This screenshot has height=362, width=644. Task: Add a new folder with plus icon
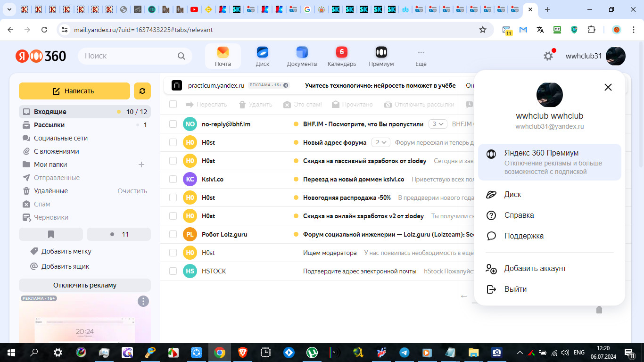pyautogui.click(x=141, y=165)
